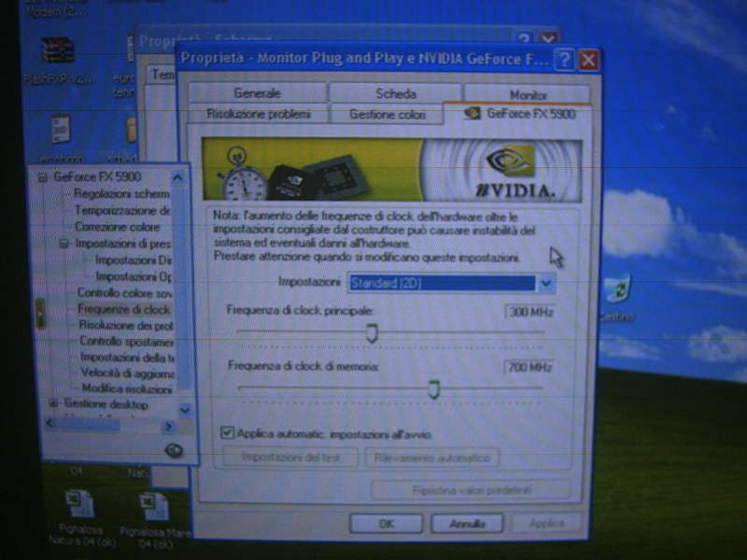Close the background Proprietà - Schermo window
747x560 pixels.
[548, 38]
